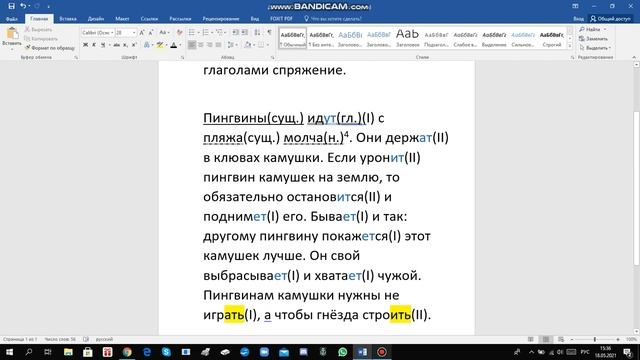
Task: Align text left
Action: point(192,45)
